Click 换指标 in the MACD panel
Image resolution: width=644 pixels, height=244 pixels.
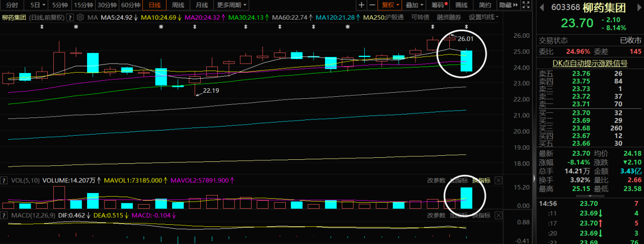click(x=480, y=215)
